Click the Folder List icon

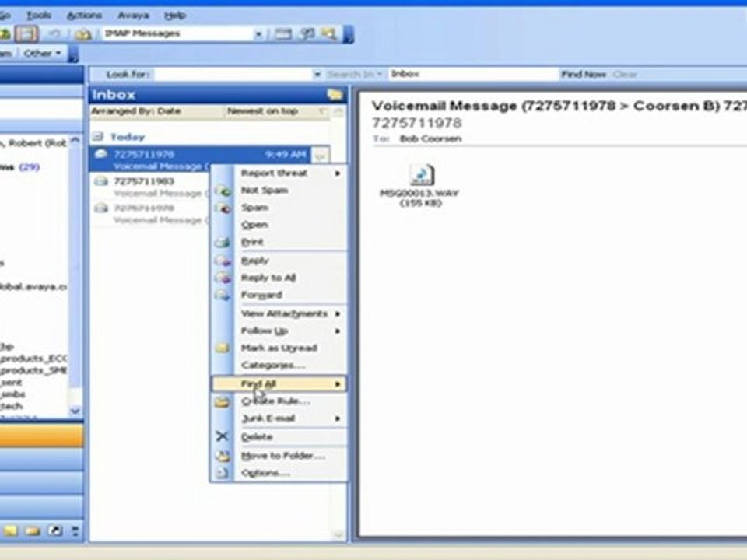pyautogui.click(x=33, y=530)
